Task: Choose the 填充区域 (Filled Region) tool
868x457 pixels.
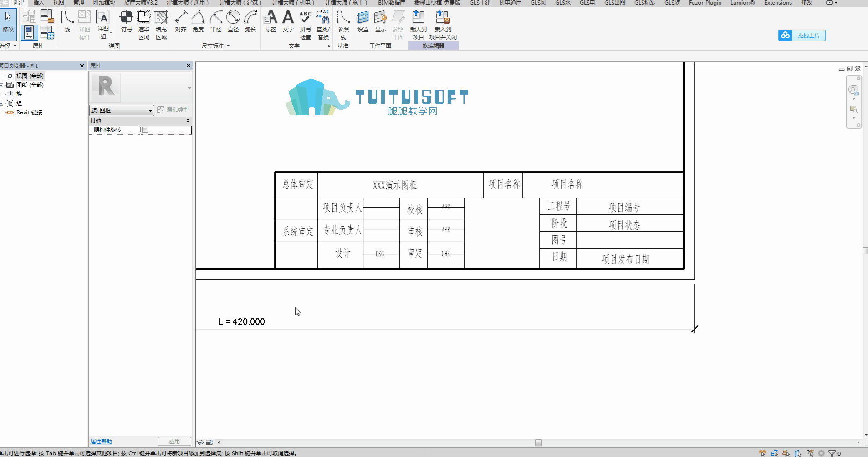Action: point(161,25)
